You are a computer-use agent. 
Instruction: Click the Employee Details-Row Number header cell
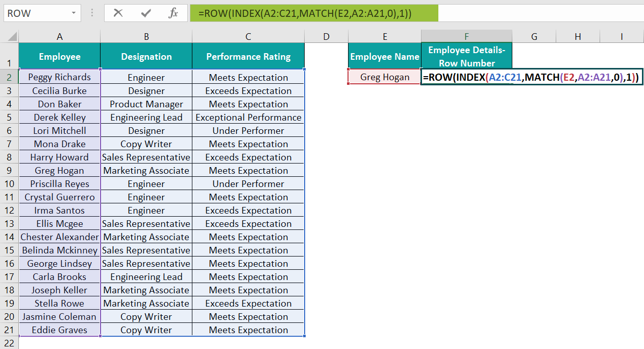tap(466, 56)
